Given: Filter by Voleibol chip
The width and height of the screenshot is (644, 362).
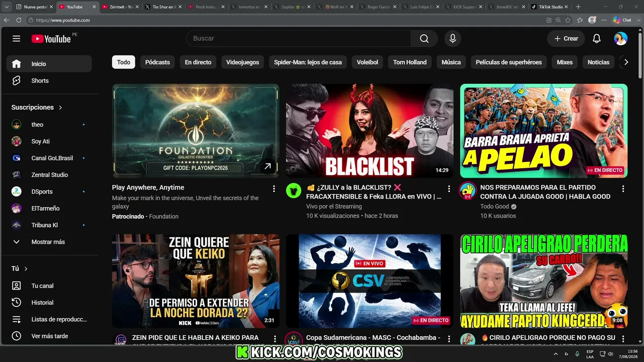Looking at the screenshot, I should click(x=367, y=62).
